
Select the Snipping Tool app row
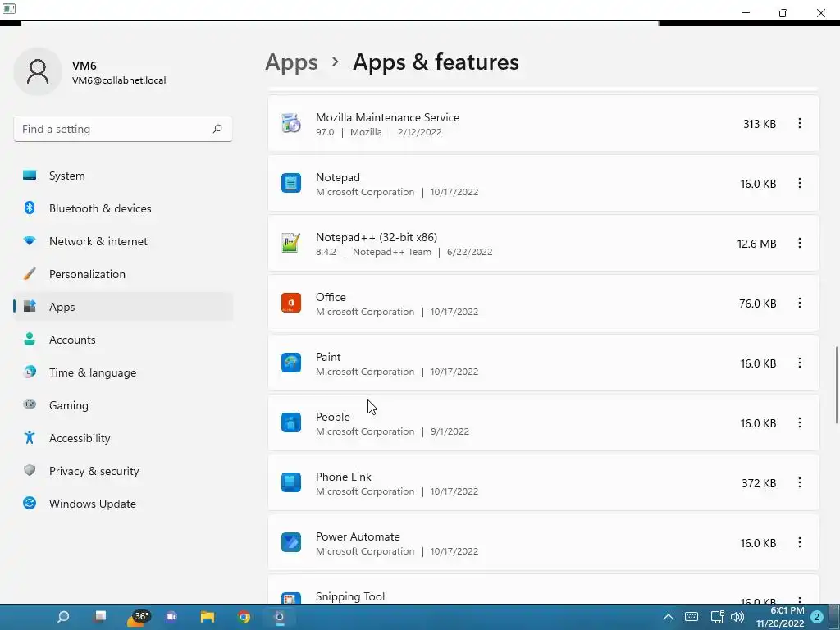[x=543, y=590]
